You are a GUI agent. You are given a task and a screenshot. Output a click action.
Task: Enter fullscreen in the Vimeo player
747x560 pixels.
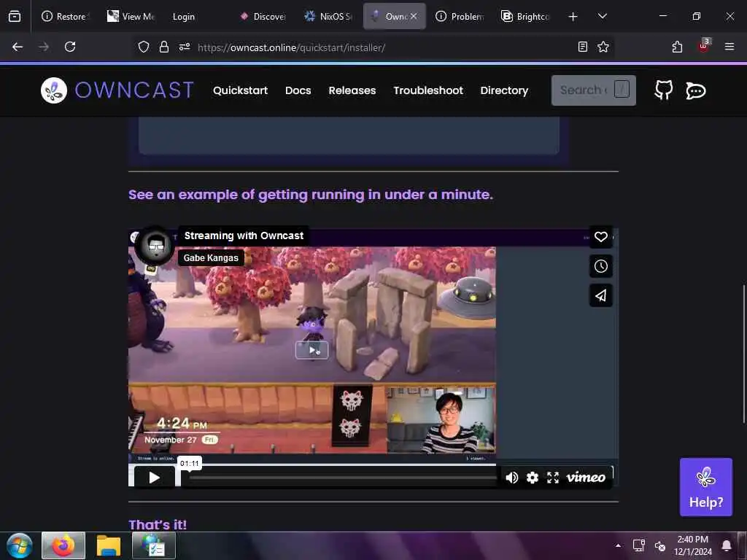(553, 478)
